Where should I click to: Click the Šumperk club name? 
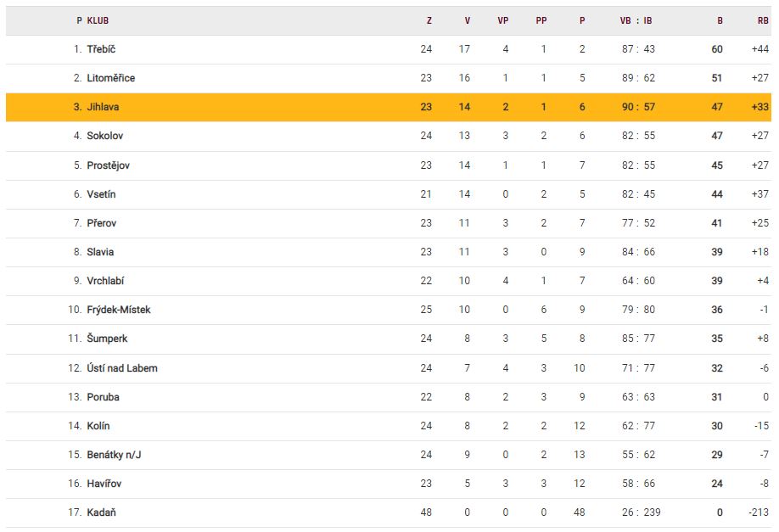click(x=107, y=339)
